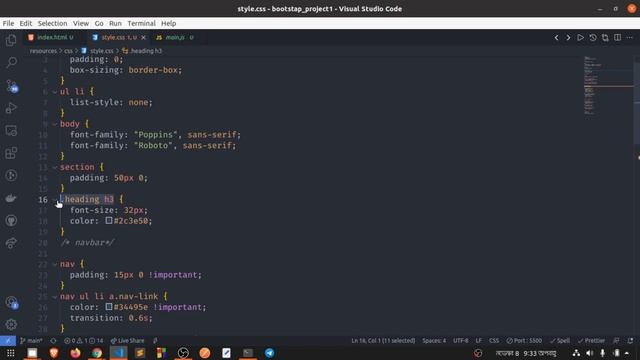Open the Search view in activity bar
The image size is (640, 360).
(x=11, y=62)
